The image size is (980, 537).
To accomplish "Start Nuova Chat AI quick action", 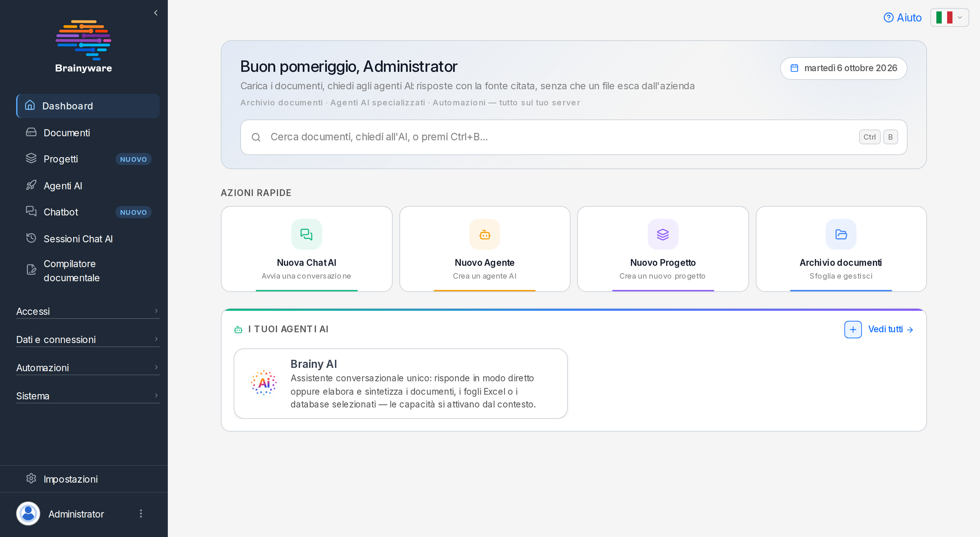I will point(307,249).
